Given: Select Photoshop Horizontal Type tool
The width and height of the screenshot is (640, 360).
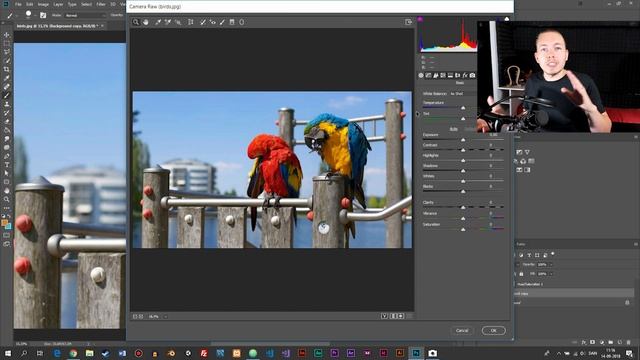Looking at the screenshot, I should (x=7, y=165).
